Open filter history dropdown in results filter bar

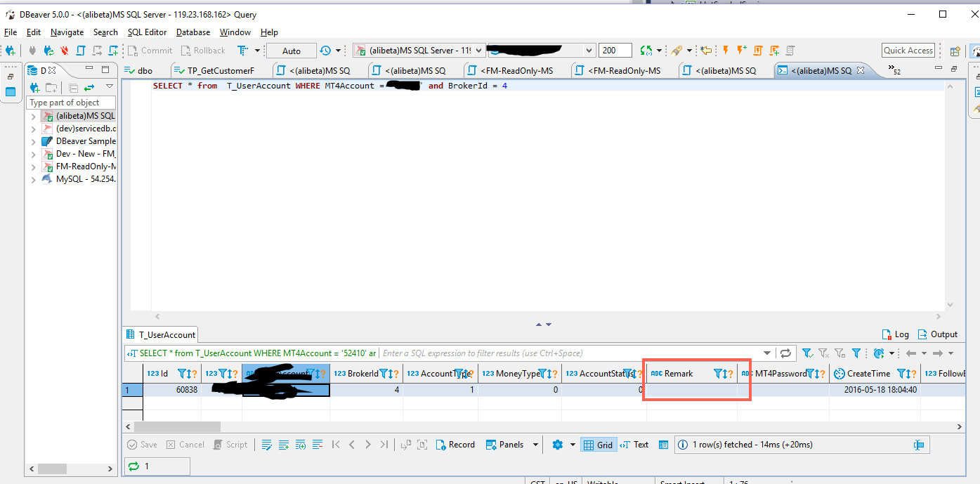tap(767, 353)
